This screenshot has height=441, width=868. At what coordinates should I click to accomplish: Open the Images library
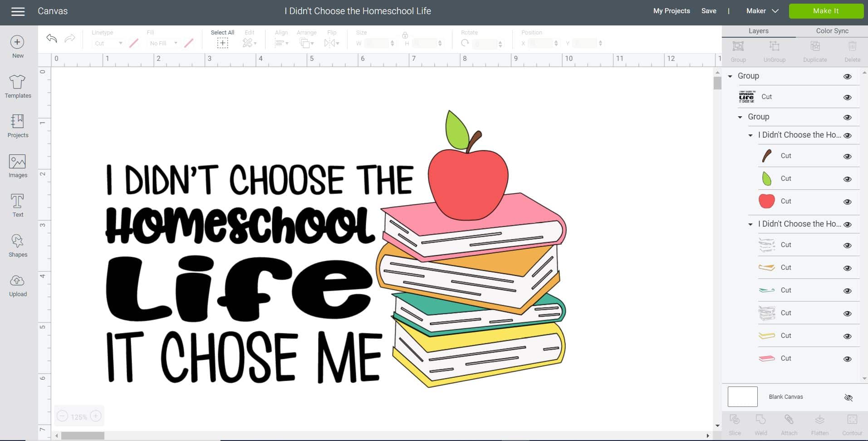[18, 166]
